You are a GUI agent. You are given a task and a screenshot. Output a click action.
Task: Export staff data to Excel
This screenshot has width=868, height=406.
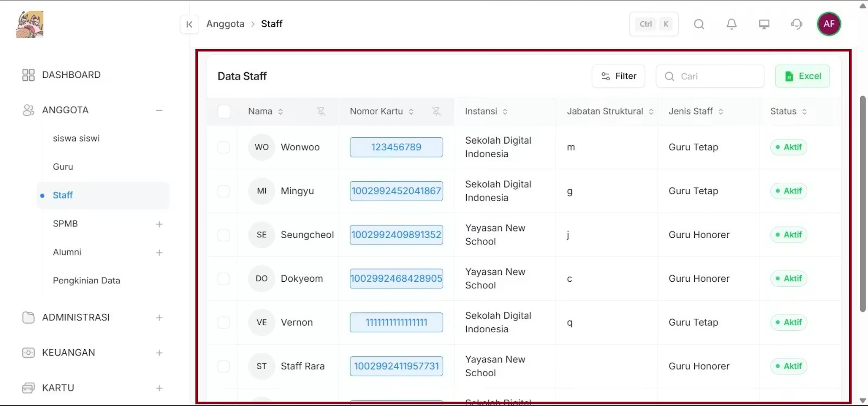click(x=802, y=76)
